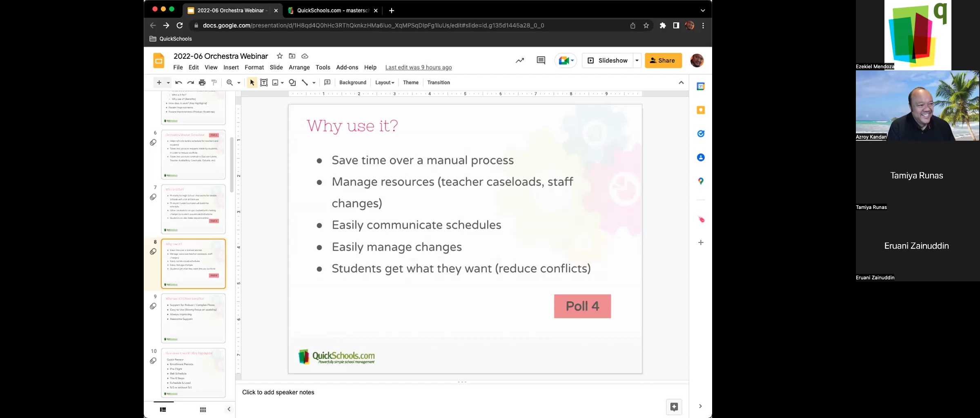Switch to the QuickSchools.com browser tab
The height and width of the screenshot is (418, 980).
[x=332, y=11]
